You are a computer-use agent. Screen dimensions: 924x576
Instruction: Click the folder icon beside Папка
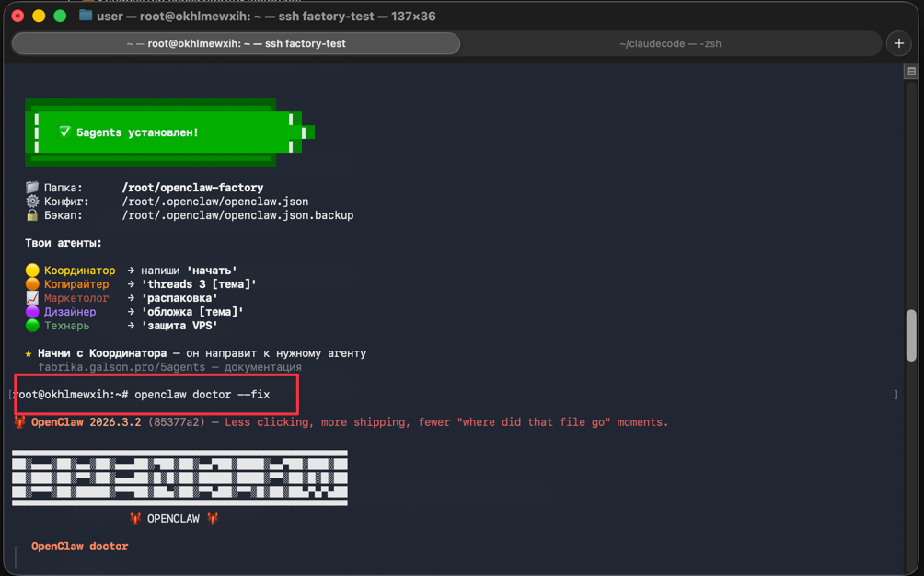[32, 188]
